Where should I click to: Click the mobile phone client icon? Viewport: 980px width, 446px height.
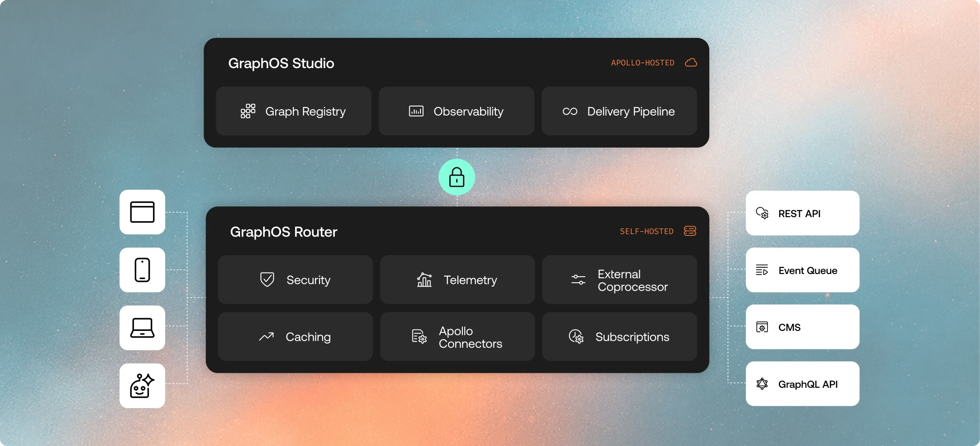142,270
